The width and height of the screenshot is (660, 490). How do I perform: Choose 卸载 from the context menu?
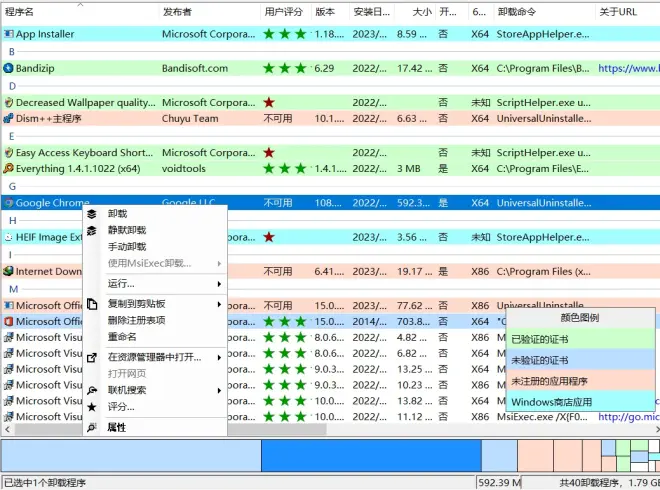click(117, 214)
